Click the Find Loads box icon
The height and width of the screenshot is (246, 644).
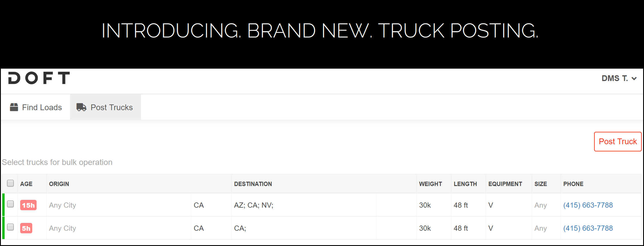click(14, 107)
